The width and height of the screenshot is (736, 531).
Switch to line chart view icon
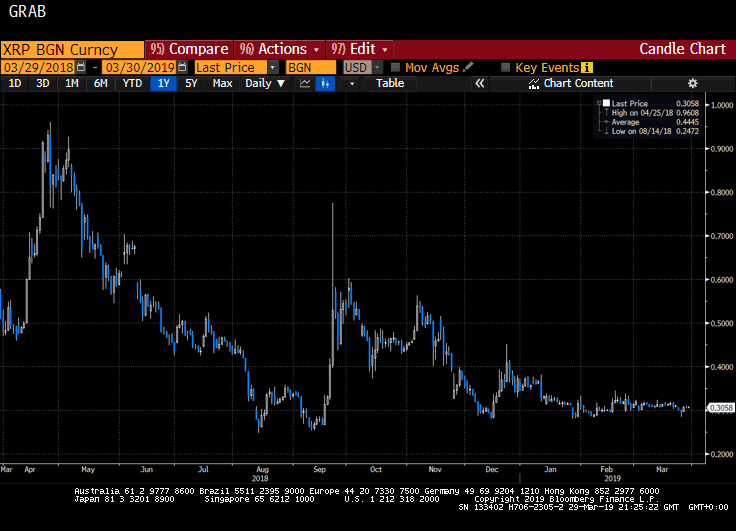tap(305, 84)
